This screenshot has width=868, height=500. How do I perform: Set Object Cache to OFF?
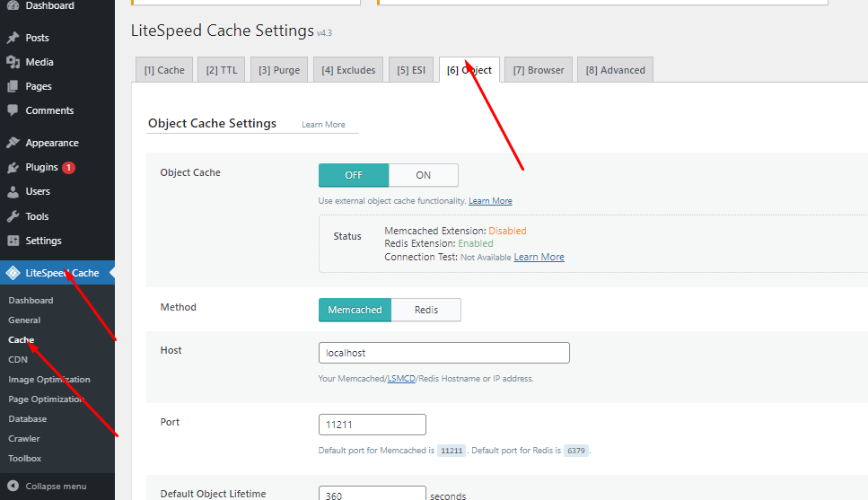354,175
